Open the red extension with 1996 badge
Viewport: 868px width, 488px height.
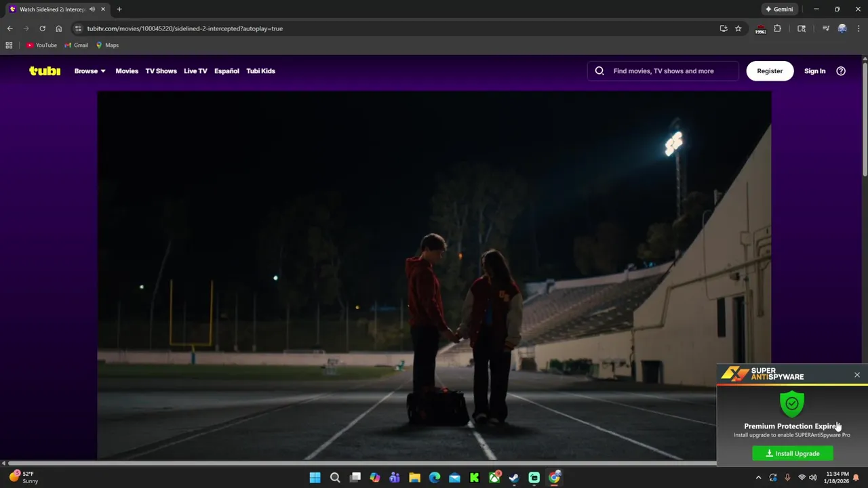761,29
